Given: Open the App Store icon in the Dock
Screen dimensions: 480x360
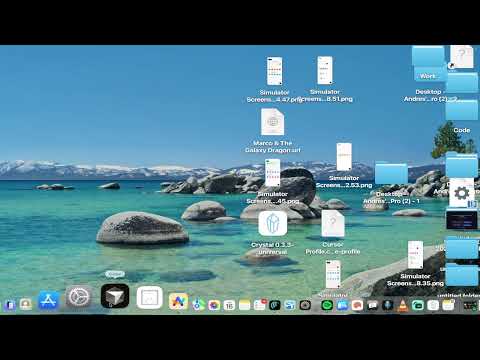Looking at the screenshot, I should click(49, 300).
